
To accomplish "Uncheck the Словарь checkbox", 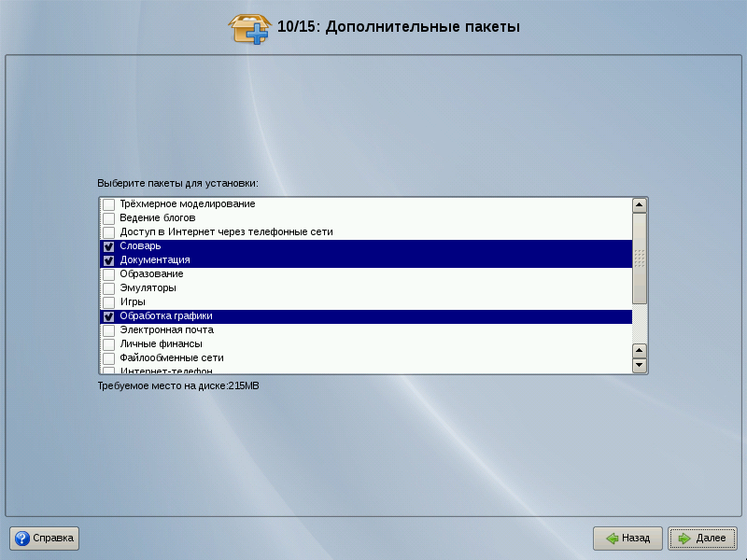I will coord(109,246).
